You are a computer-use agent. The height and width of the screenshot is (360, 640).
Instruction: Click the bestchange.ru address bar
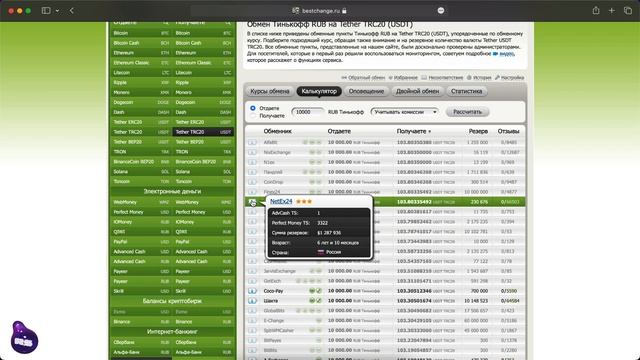tap(319, 11)
